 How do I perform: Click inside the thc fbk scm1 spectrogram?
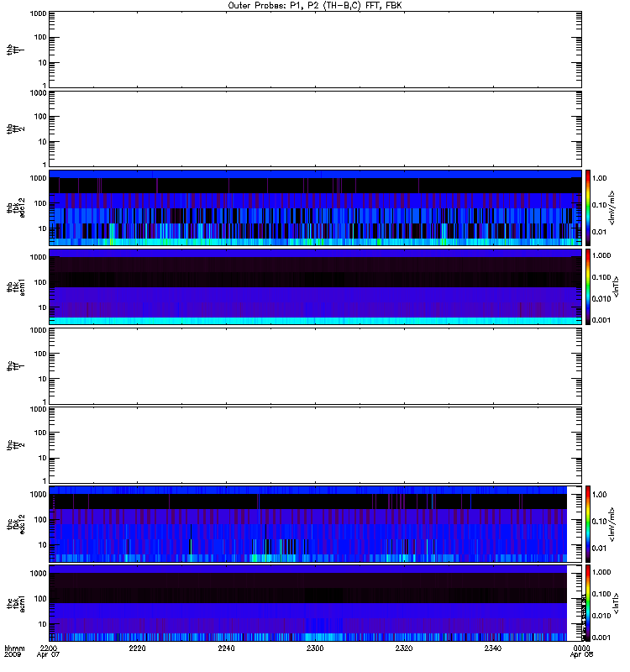click(315, 603)
